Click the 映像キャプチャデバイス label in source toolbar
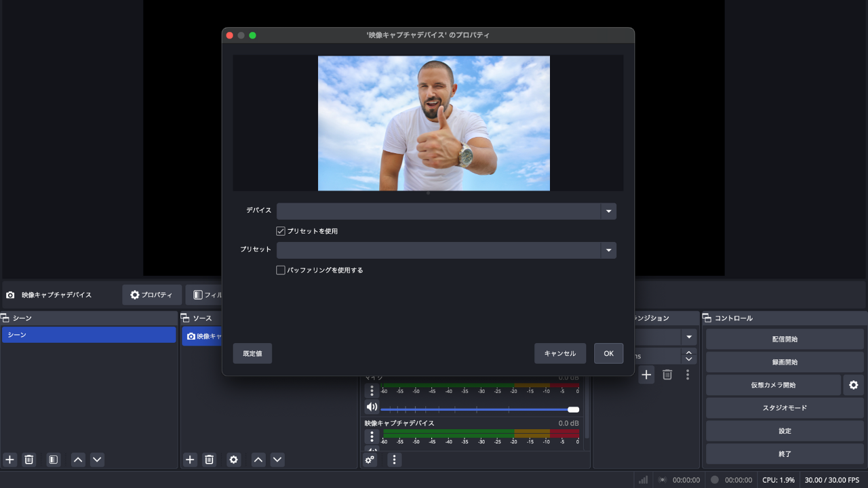The width and height of the screenshot is (868, 488). coord(56,295)
